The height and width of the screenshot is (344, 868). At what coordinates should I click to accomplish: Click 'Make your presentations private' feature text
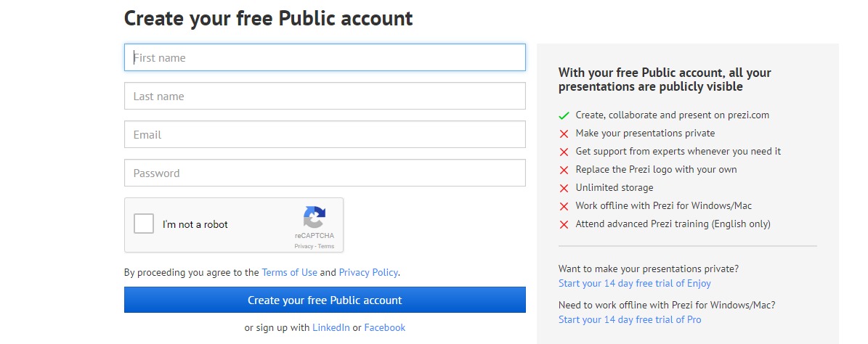(646, 134)
